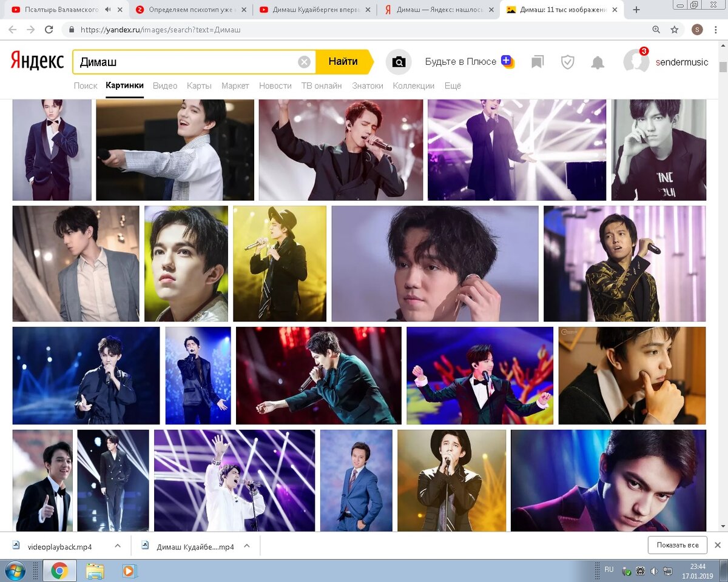Click the antivirus spider tray icon

coord(640,571)
